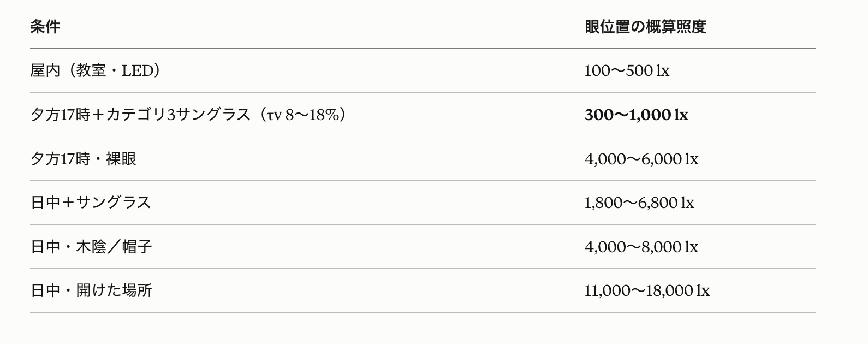Select the 日中・木陰/帽子 row label
868x344 pixels.
tap(91, 247)
